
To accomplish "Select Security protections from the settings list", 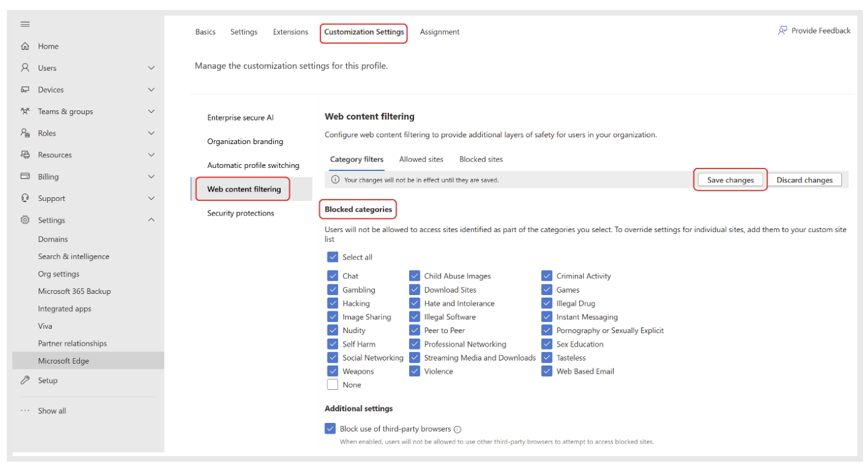I will click(241, 213).
